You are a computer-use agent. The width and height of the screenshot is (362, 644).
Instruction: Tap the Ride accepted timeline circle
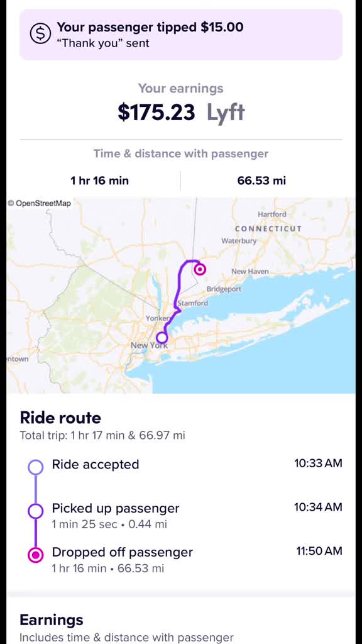click(x=36, y=467)
